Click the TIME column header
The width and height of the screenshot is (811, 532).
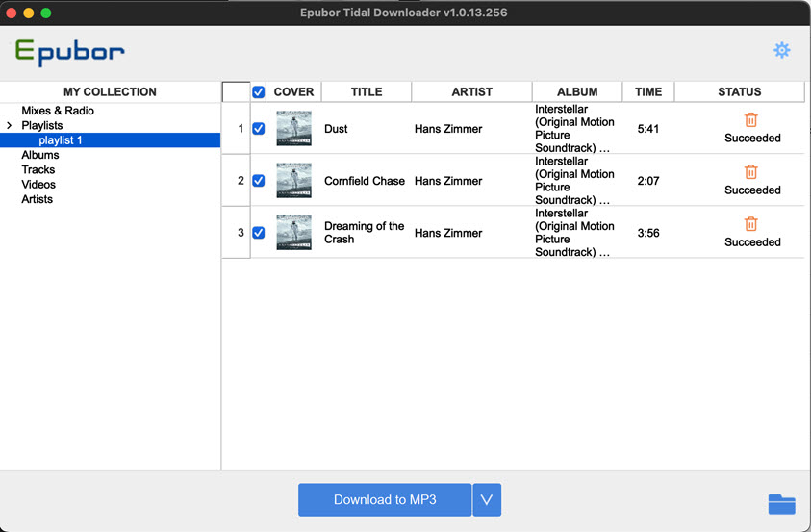648,92
